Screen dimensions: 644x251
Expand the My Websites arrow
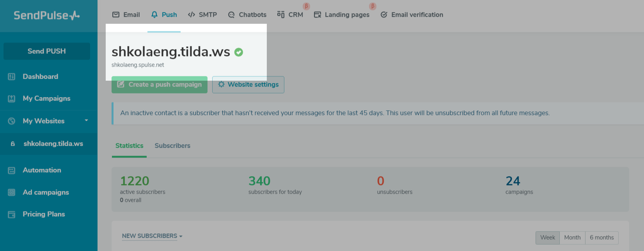87,120
